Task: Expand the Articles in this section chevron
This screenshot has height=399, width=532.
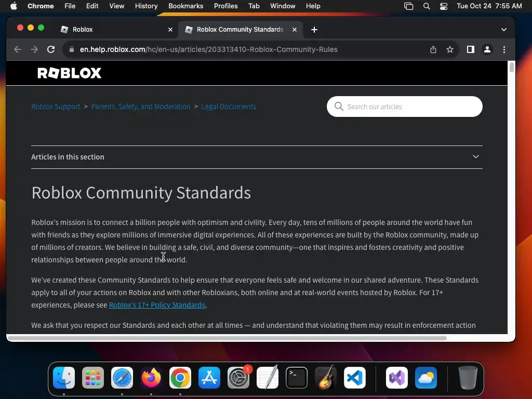Action: coord(476,157)
